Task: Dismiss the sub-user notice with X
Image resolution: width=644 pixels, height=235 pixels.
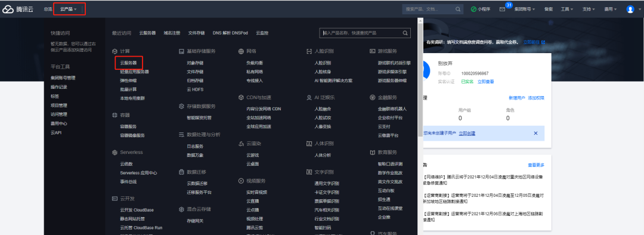Action: point(535,133)
